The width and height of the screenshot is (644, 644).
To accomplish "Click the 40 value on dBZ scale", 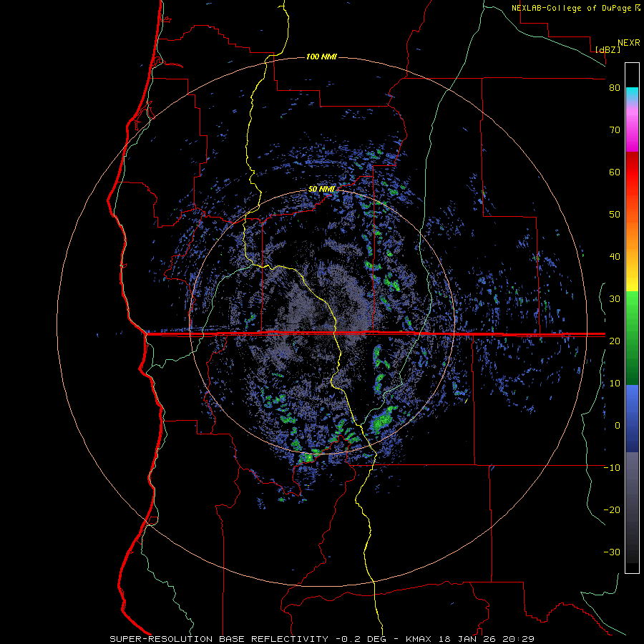I will tap(615, 257).
